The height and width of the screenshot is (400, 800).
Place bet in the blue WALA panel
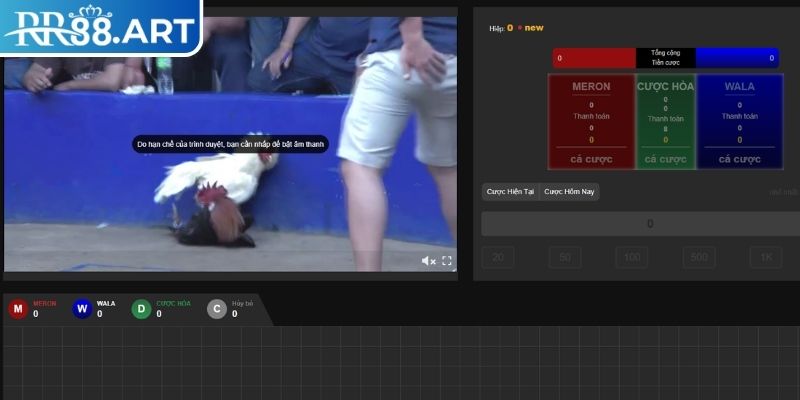coord(740,159)
